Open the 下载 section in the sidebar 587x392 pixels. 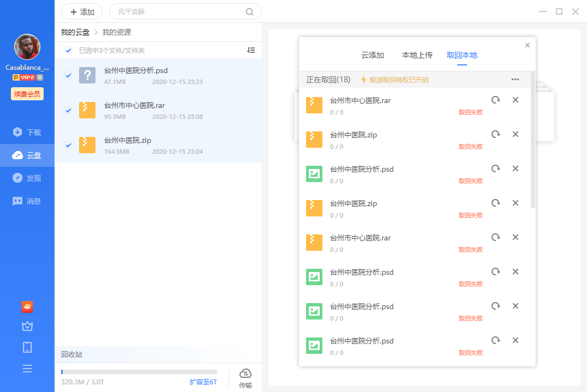point(27,132)
